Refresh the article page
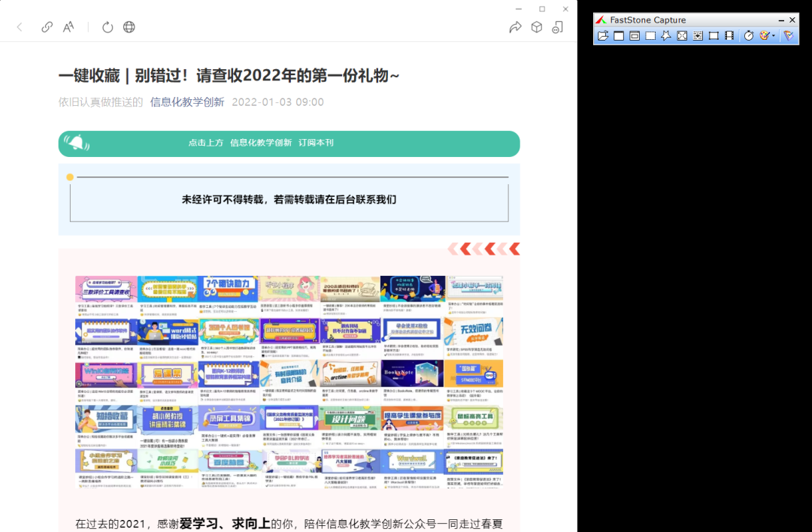Image resolution: width=812 pixels, height=532 pixels. coord(108,26)
